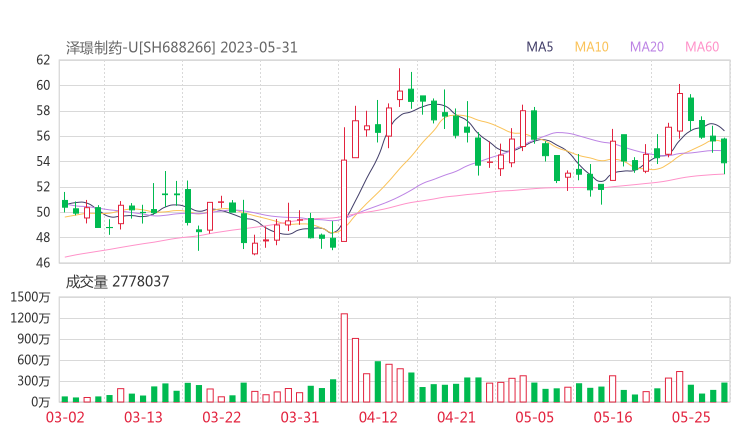
Task: Click the 成交量 2778037 volume label
Action: coord(117,282)
